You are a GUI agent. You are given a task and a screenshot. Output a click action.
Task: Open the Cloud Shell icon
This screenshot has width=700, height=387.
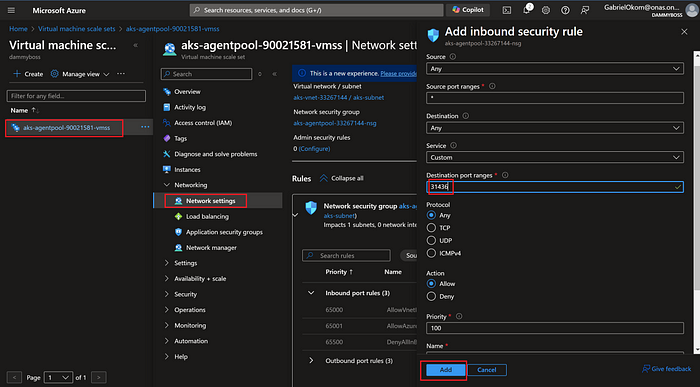(507, 10)
